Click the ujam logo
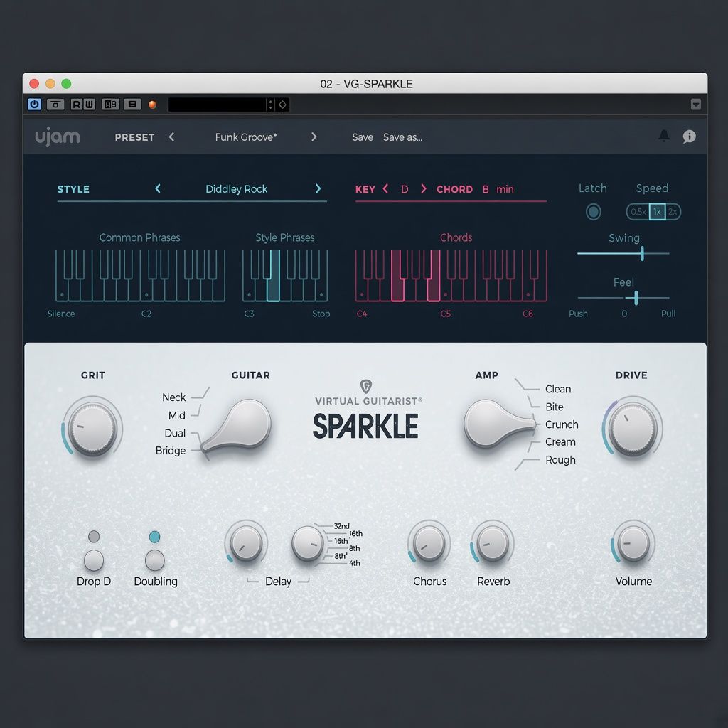 coord(58,137)
